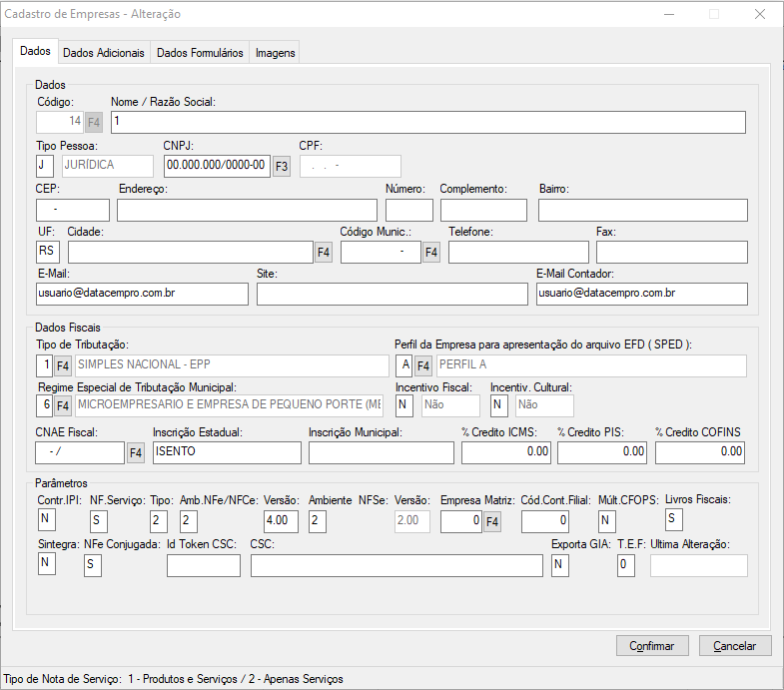Screen dimensions: 784x690
Task: Select the T.E.F box
Action: point(626,565)
